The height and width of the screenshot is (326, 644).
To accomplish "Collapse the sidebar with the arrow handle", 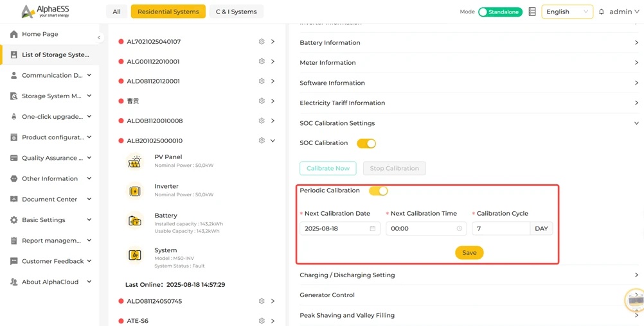I will 98,38.
